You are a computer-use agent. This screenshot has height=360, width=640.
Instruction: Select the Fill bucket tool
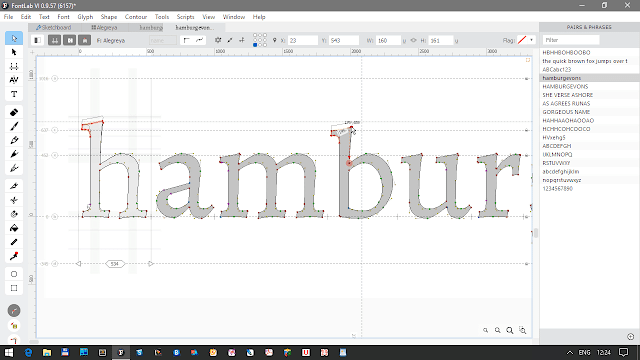[14, 228]
